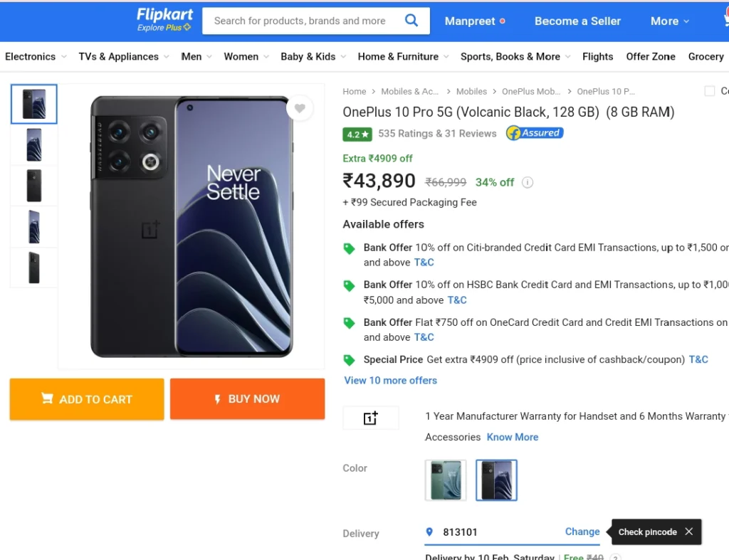Screen dimensions: 729x560
Task: Open the Offer Zone menu item
Action: point(651,57)
